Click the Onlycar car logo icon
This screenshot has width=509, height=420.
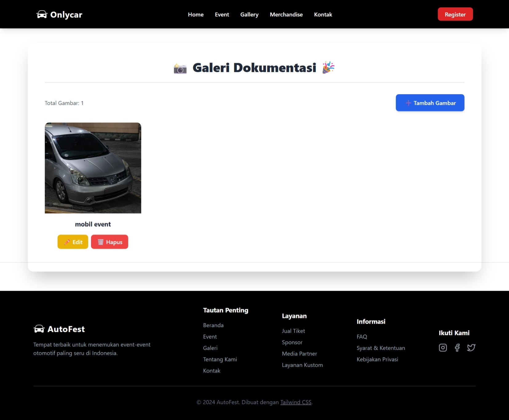(42, 14)
